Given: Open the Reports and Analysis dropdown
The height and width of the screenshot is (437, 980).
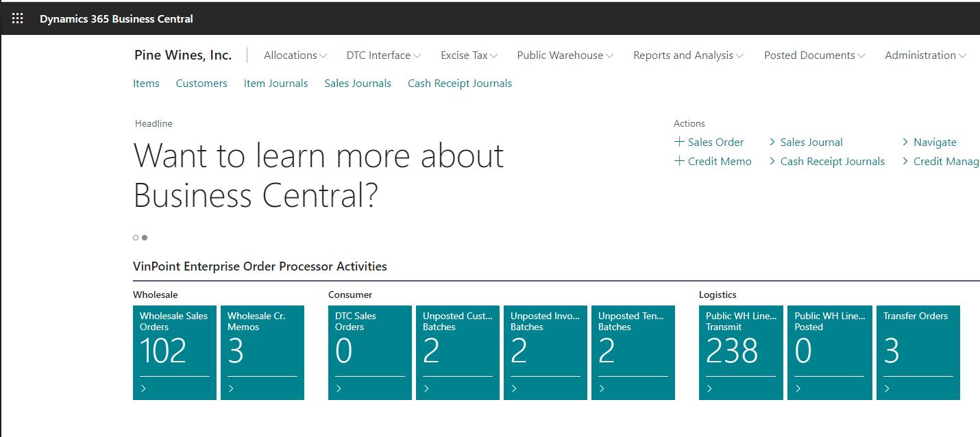Looking at the screenshot, I should (x=688, y=55).
